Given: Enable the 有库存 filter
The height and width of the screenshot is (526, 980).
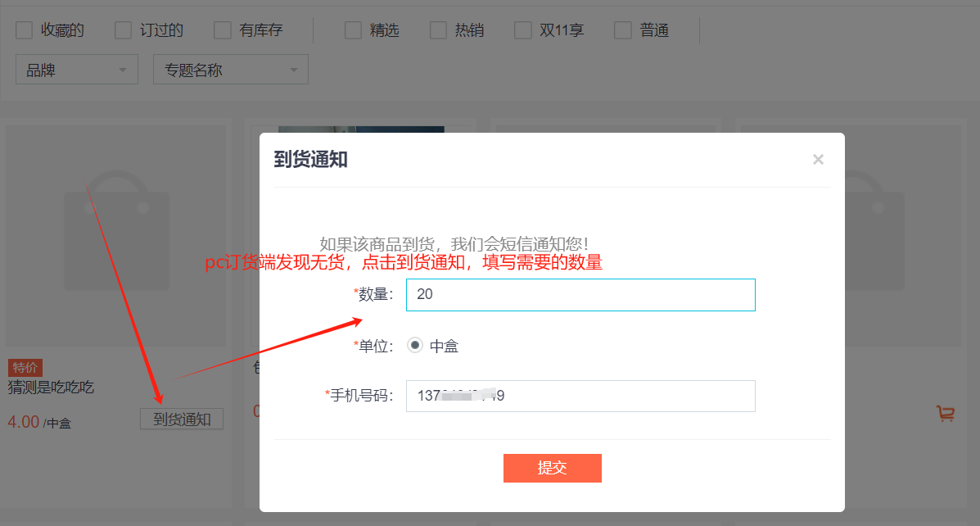Looking at the screenshot, I should (223, 30).
